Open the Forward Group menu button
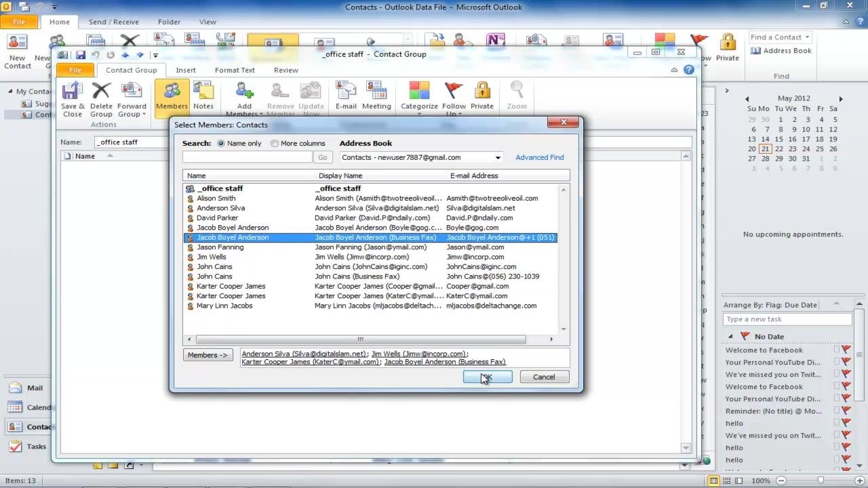The image size is (868, 488). click(132, 98)
